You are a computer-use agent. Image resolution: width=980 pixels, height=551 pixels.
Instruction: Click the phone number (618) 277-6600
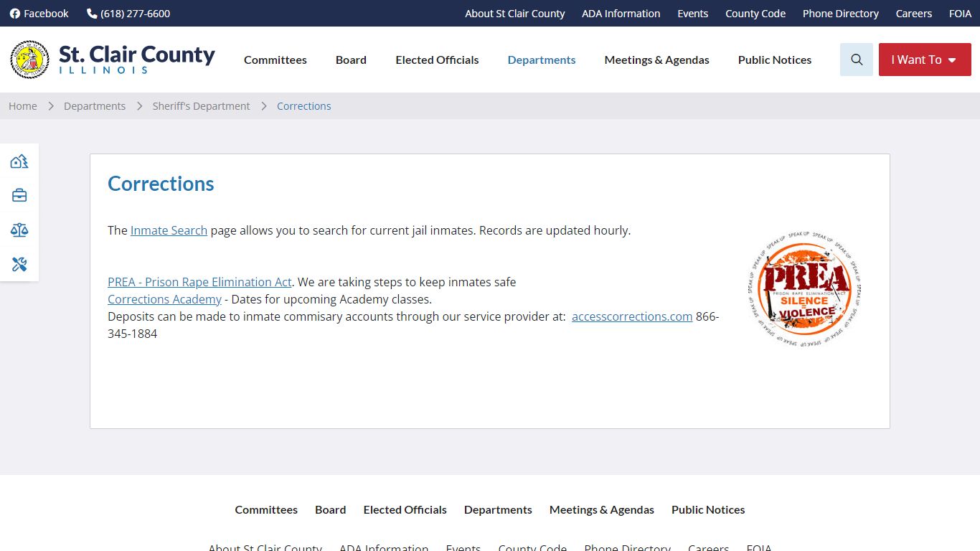pos(128,14)
